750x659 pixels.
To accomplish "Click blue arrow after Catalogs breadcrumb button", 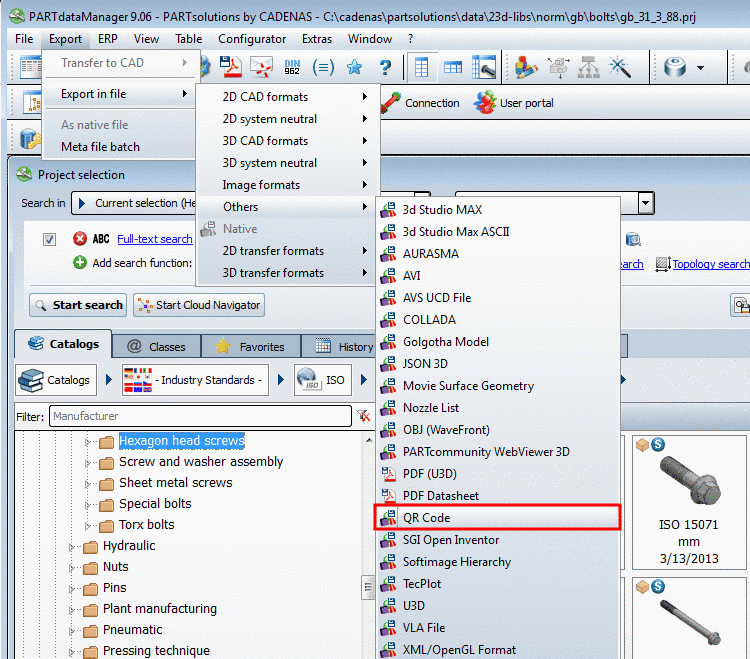I will [x=109, y=380].
